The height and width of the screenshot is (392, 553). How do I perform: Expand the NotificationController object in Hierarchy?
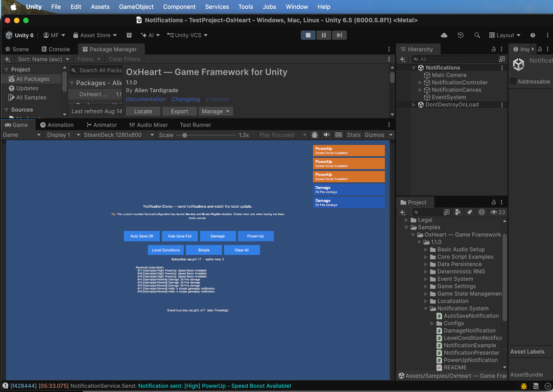pyautogui.click(x=420, y=82)
